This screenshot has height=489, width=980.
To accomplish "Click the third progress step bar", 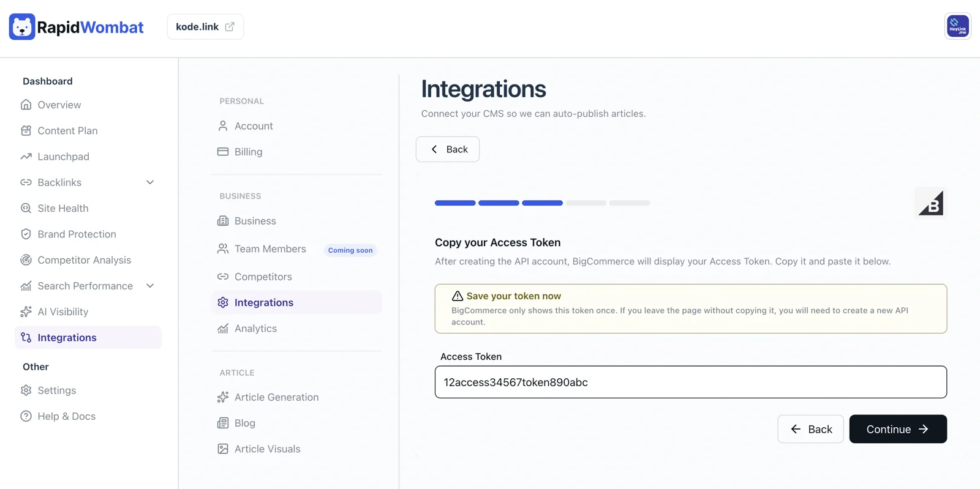I will point(542,203).
